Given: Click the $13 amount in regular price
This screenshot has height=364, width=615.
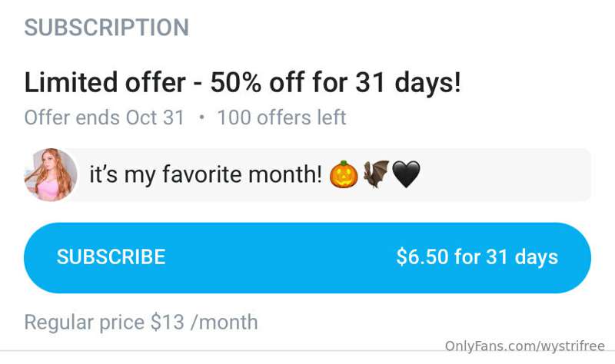Looking at the screenshot, I should [x=168, y=322].
